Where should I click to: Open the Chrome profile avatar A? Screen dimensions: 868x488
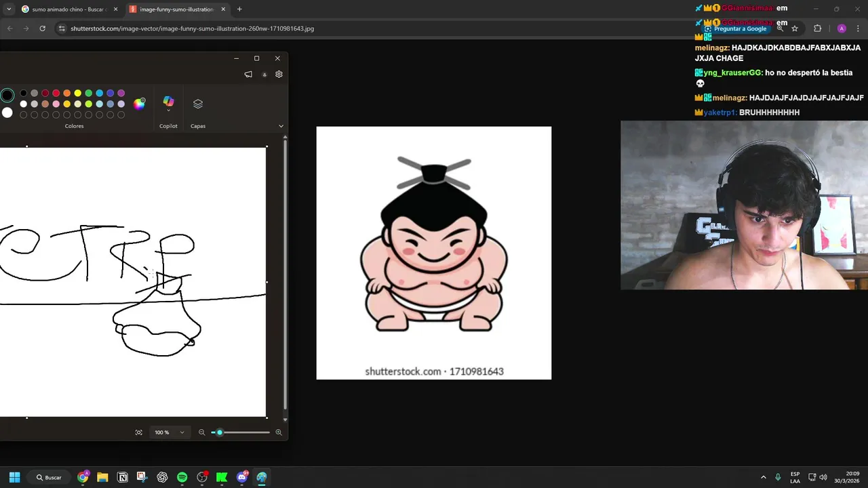[842, 28]
